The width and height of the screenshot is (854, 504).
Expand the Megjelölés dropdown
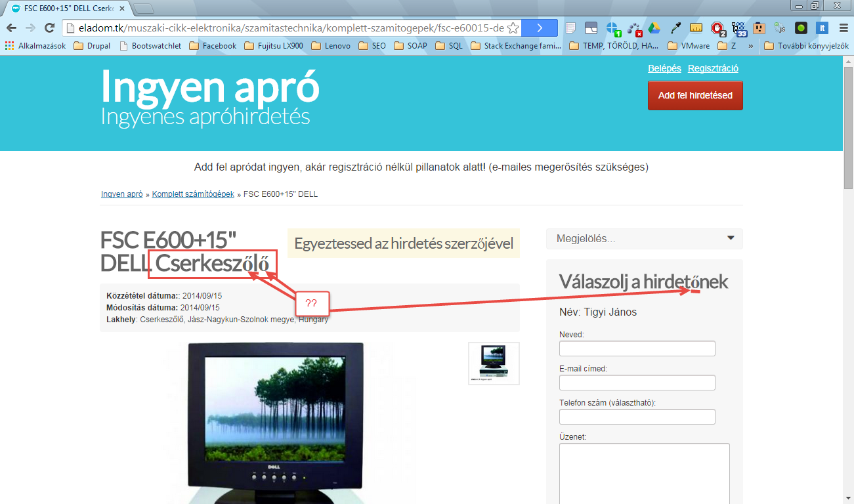(x=644, y=239)
